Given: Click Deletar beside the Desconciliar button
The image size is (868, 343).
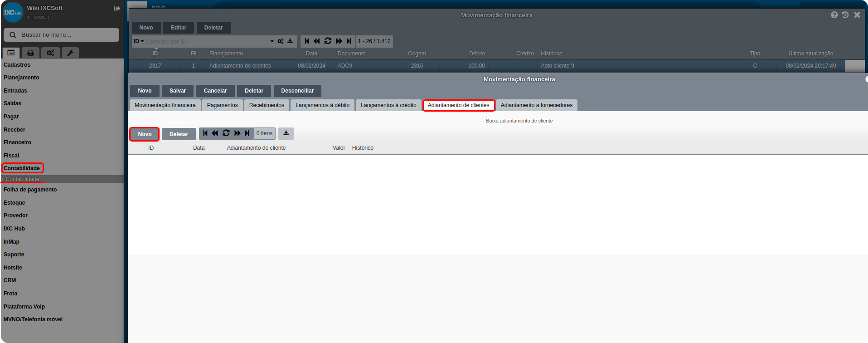Looking at the screenshot, I should click(x=254, y=91).
